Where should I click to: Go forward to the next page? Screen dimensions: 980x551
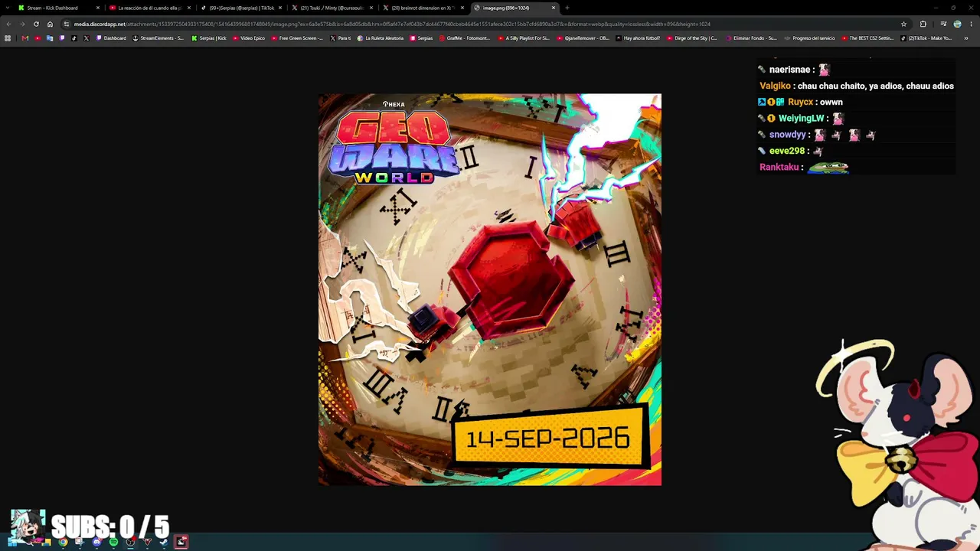(x=22, y=24)
